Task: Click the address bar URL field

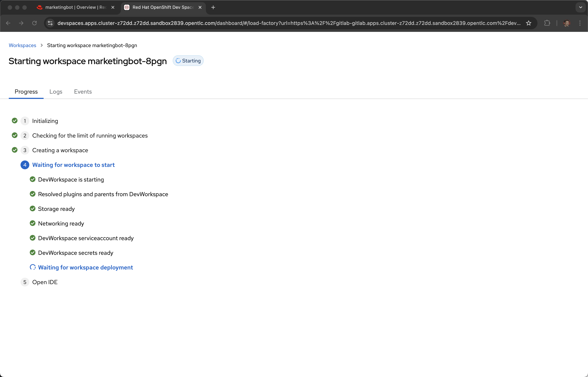Action: (x=289, y=23)
